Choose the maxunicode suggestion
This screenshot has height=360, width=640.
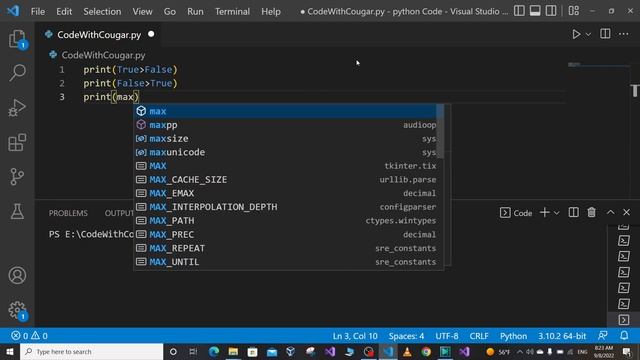coord(285,152)
